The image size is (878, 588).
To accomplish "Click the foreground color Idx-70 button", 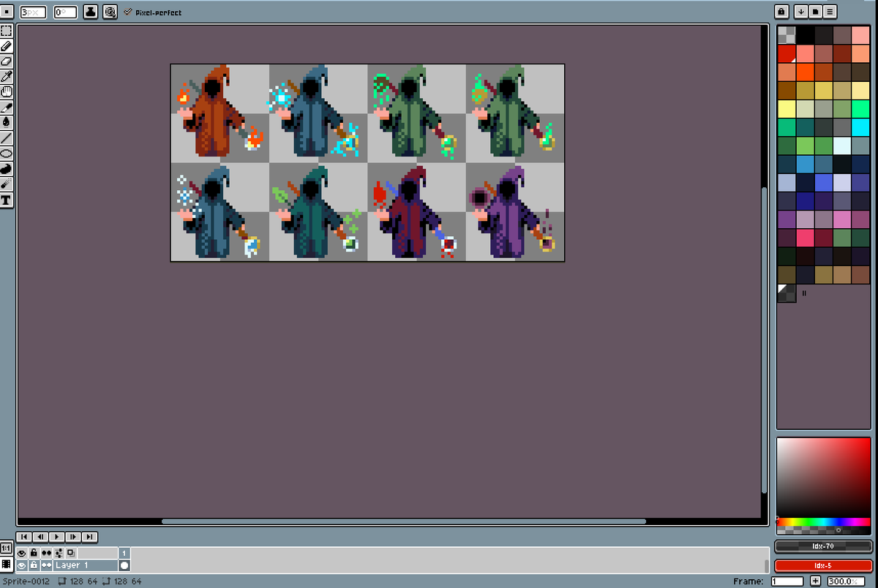I will [823, 546].
